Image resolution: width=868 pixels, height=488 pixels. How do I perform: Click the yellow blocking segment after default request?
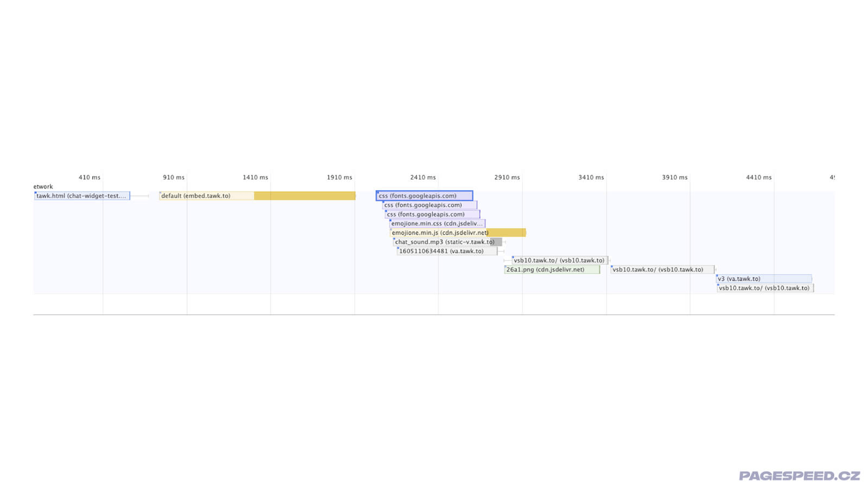tap(304, 196)
